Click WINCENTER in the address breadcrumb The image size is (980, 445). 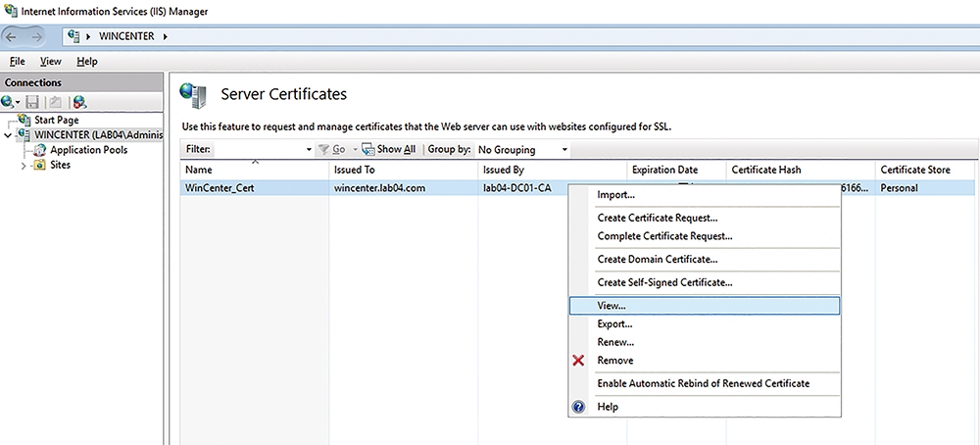(x=126, y=36)
